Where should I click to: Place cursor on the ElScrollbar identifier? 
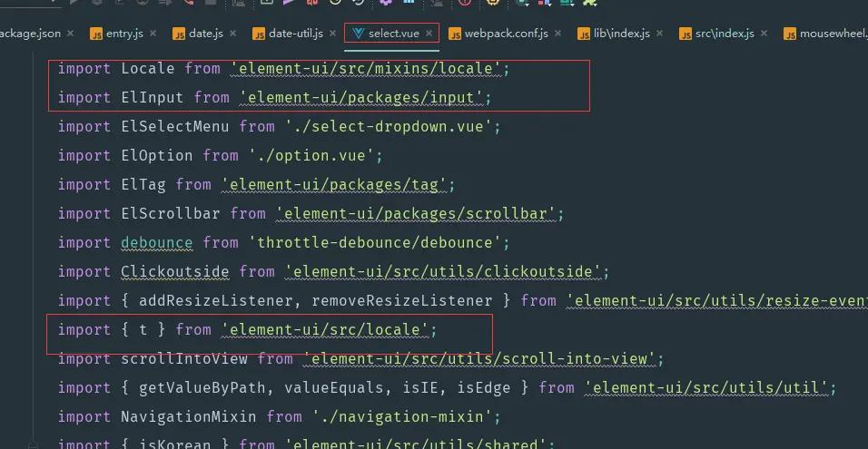point(170,214)
